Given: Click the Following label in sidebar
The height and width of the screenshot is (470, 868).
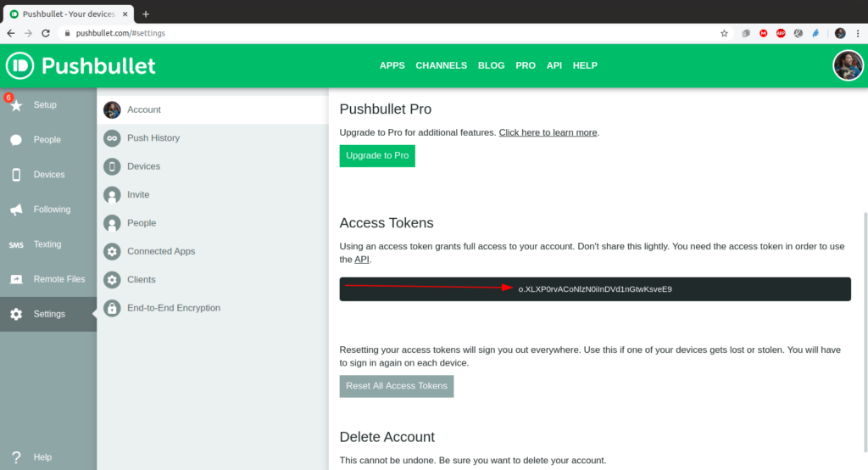Looking at the screenshot, I should [x=52, y=210].
